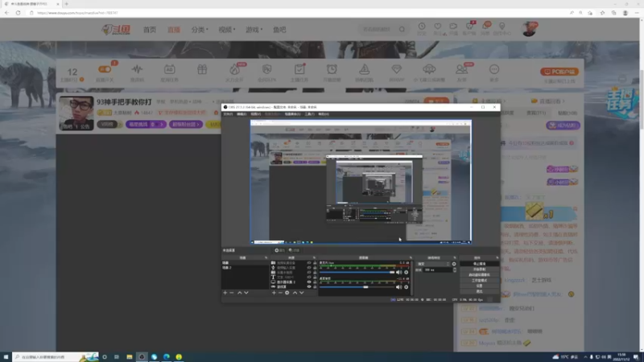Open transition properties gear beside 淡变 dropdown
The height and width of the screenshot is (362, 644).
[x=454, y=264]
